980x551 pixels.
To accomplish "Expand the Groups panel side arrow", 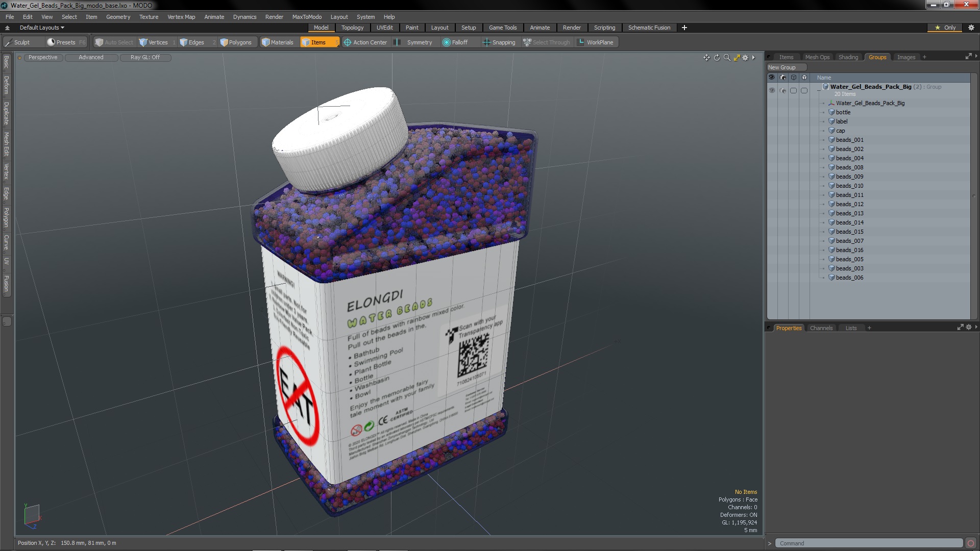I will [976, 56].
